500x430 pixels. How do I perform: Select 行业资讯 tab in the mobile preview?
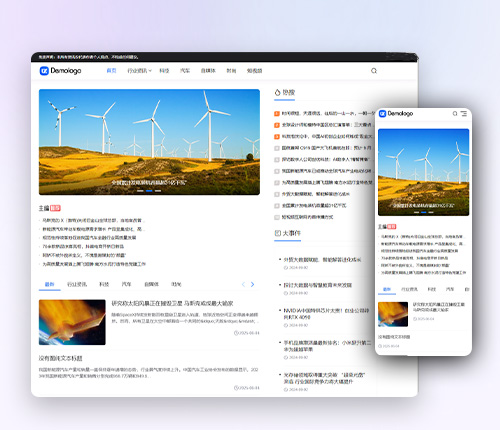pos(409,289)
